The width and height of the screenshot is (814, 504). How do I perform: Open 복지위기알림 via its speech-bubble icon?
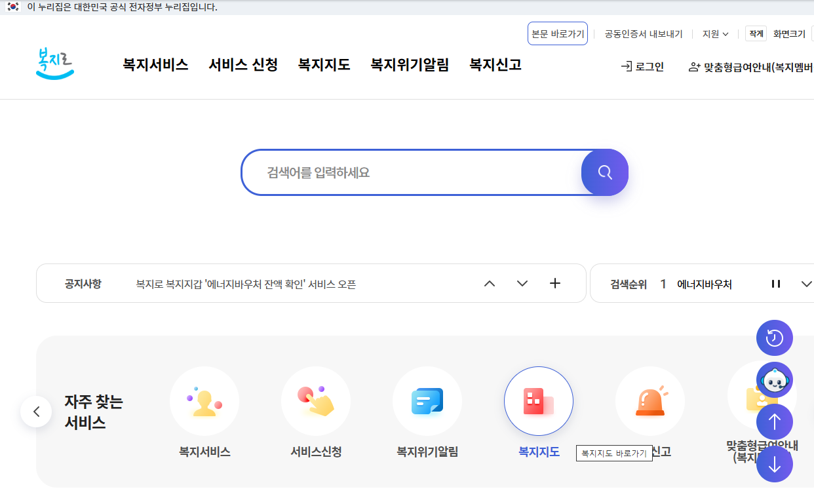coord(427,401)
